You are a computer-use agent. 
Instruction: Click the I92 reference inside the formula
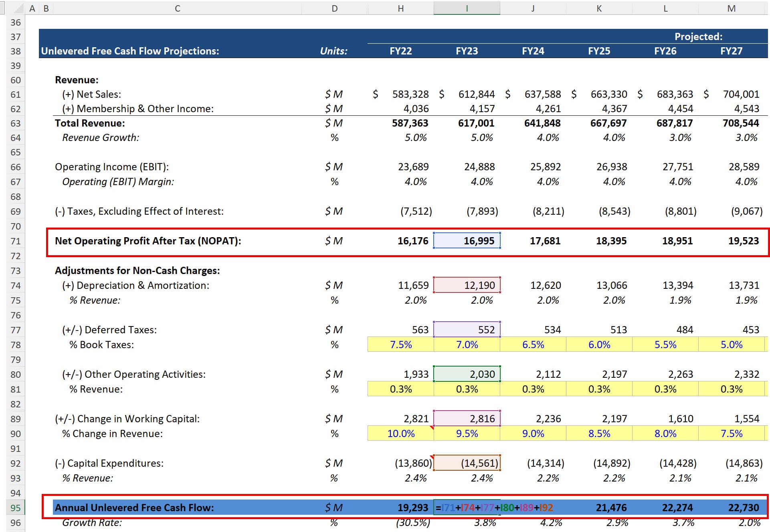[546, 507]
